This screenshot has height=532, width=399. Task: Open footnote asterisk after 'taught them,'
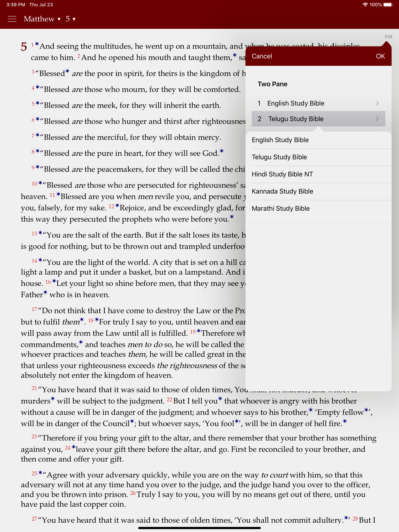(x=235, y=55)
